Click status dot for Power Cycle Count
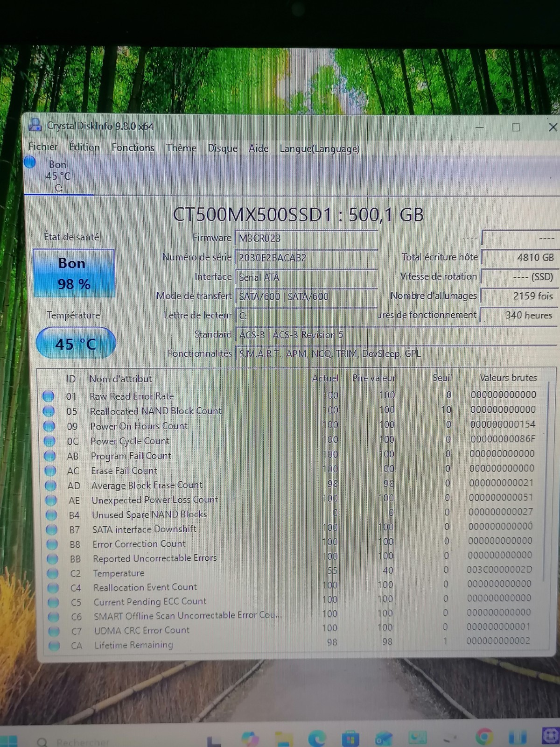 [x=49, y=441]
